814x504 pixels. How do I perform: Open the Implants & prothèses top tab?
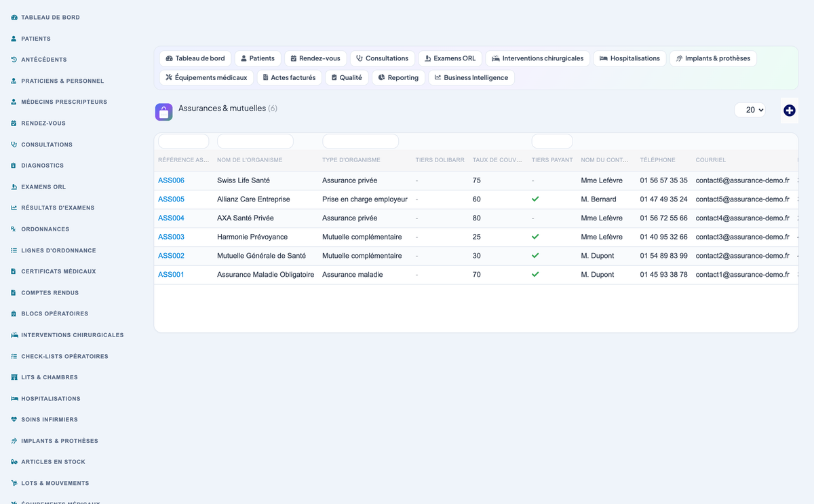tap(713, 58)
